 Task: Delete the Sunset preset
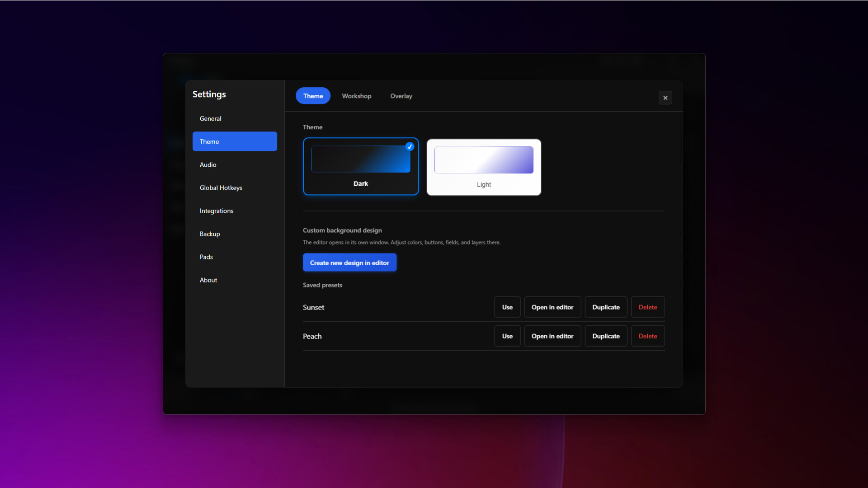tap(648, 307)
